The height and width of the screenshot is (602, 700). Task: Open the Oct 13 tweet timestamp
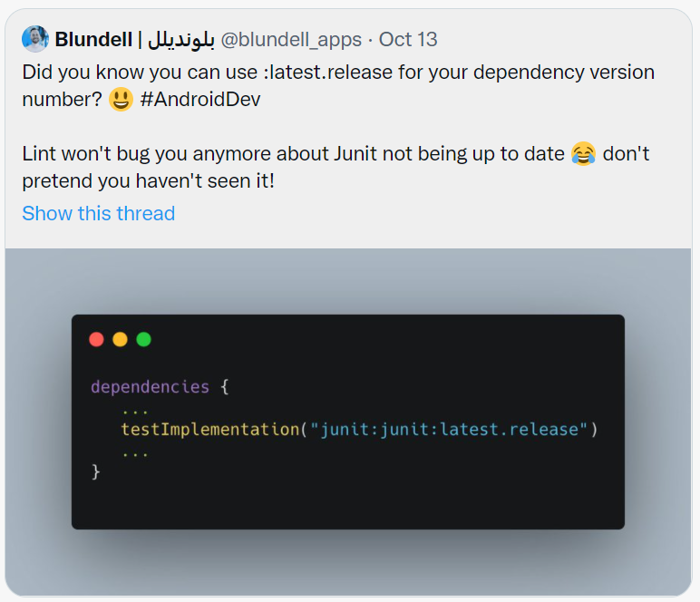click(x=408, y=39)
